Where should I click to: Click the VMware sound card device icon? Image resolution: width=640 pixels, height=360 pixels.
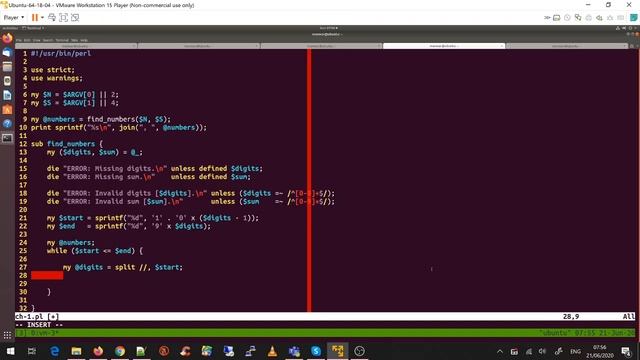click(x=599, y=18)
